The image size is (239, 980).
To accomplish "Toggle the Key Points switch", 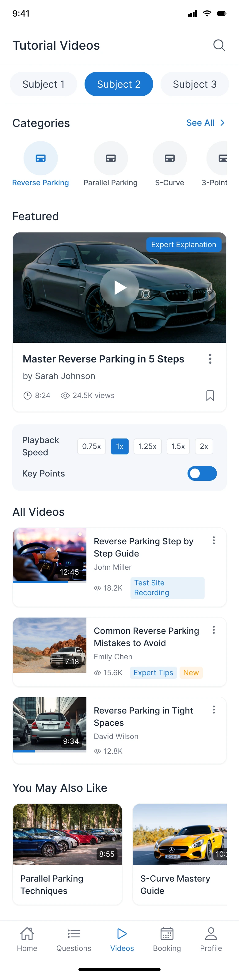I will click(202, 473).
